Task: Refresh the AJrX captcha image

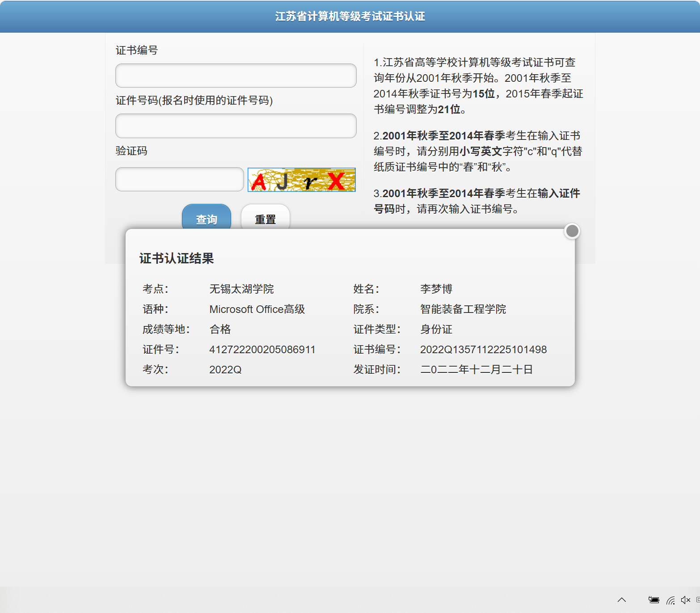Action: pos(302,180)
